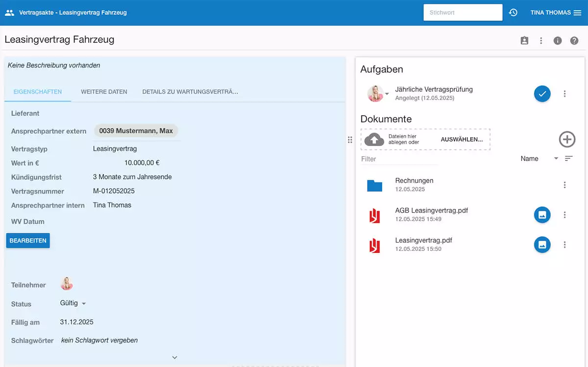
Task: Open the help question mark icon
Action: (x=574, y=41)
